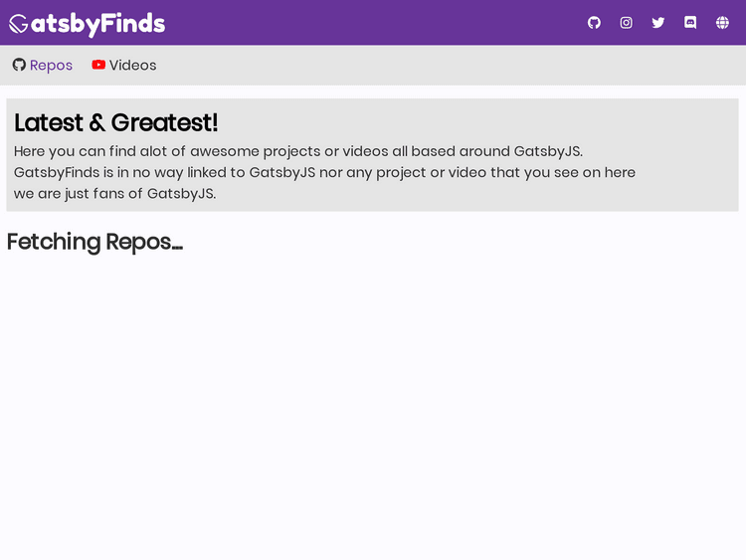This screenshot has width=746, height=560.
Task: Switch to the Repos tab
Action: [43, 66]
